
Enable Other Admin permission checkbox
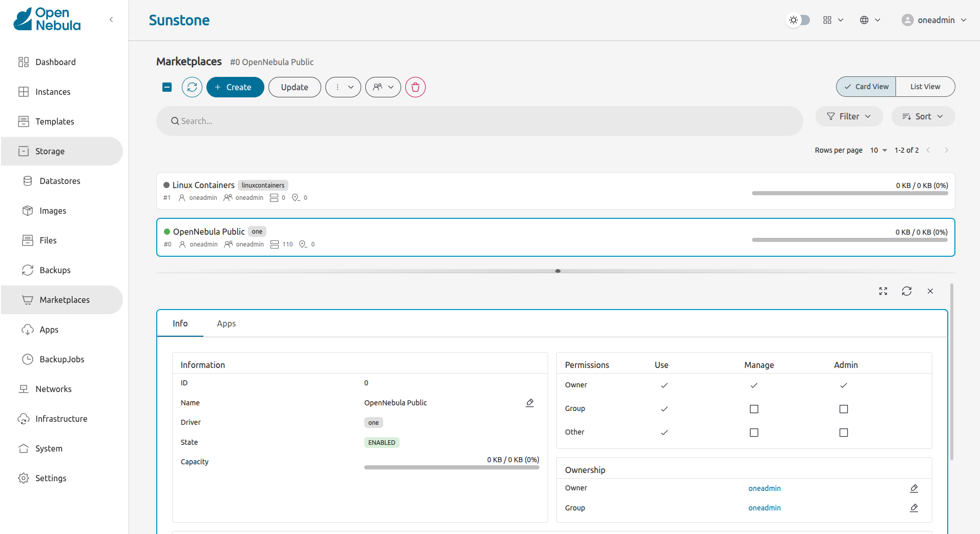point(844,433)
